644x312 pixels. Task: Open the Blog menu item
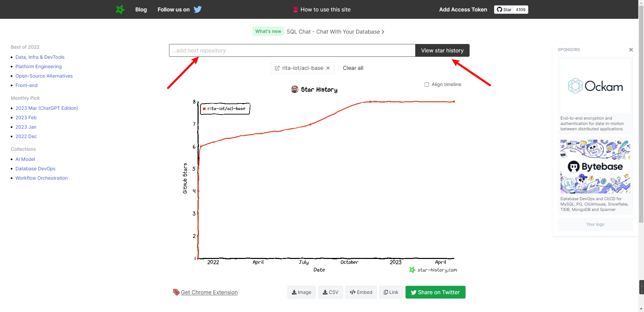click(x=141, y=9)
